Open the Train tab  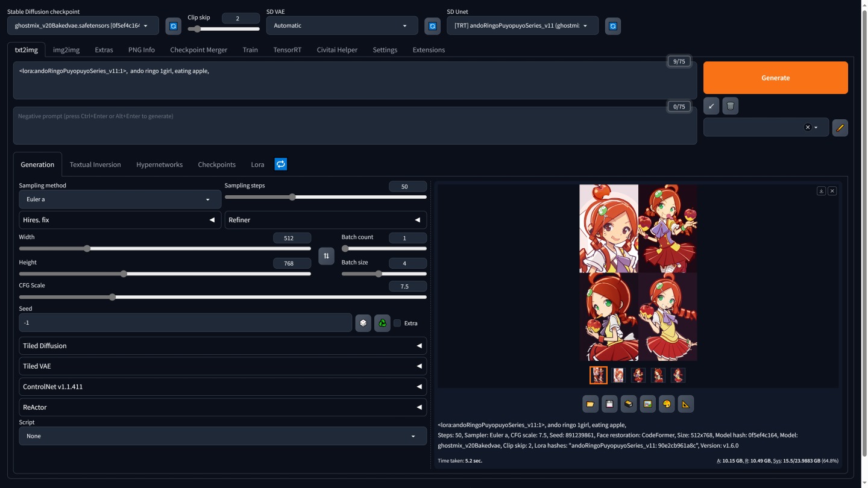250,50
